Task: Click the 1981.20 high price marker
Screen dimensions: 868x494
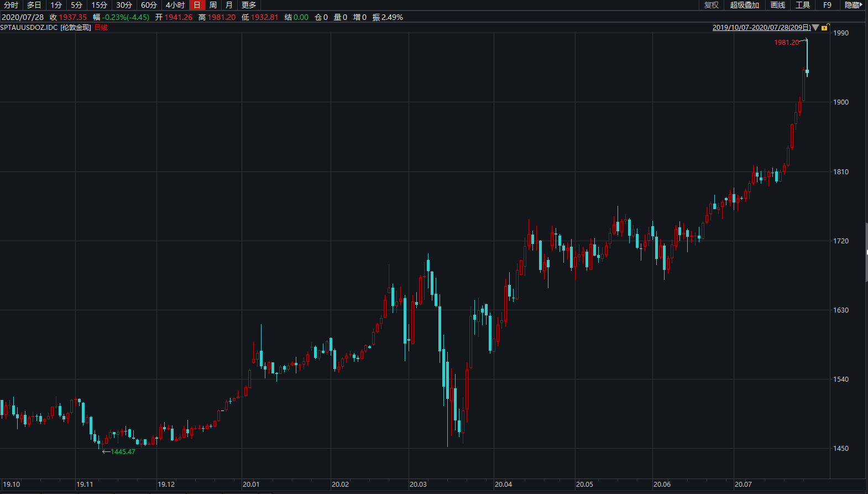Action: click(786, 43)
